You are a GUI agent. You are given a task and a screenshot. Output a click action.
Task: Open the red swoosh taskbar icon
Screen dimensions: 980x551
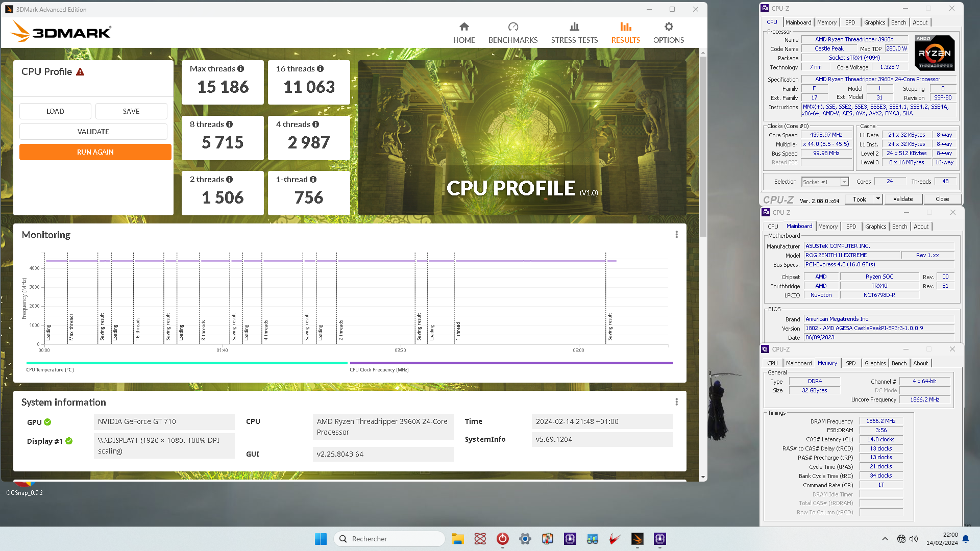615,539
